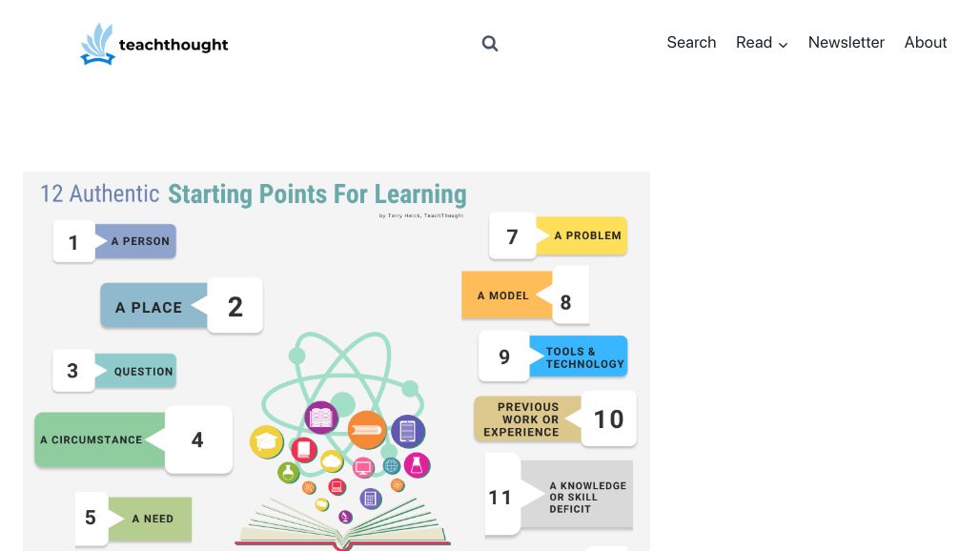Click the teachthought logo icon
The image size is (980, 551).
point(97,44)
